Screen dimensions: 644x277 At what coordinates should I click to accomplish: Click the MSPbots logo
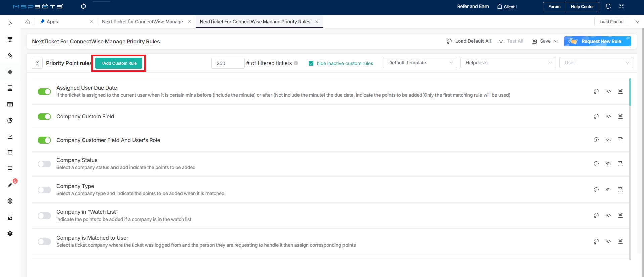click(x=38, y=6)
